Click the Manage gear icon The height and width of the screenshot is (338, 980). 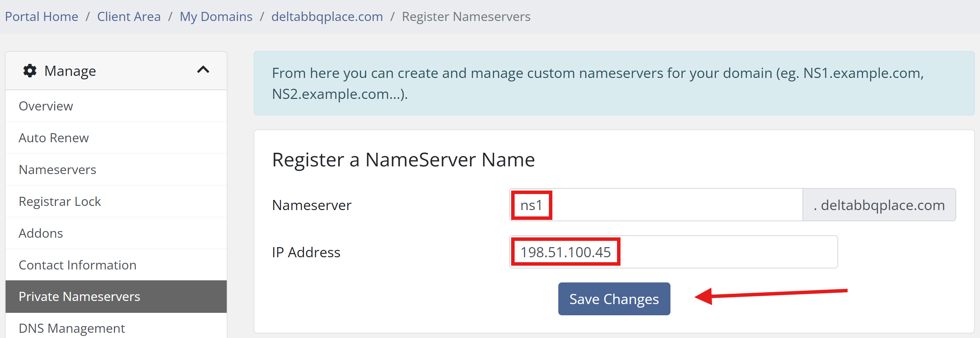coord(30,71)
